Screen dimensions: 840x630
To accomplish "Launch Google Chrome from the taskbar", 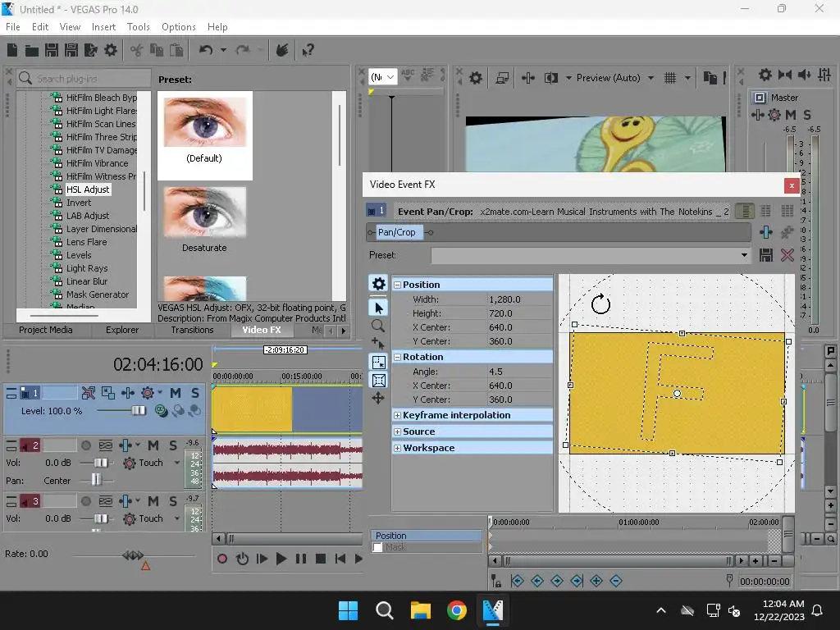I will (x=456, y=610).
